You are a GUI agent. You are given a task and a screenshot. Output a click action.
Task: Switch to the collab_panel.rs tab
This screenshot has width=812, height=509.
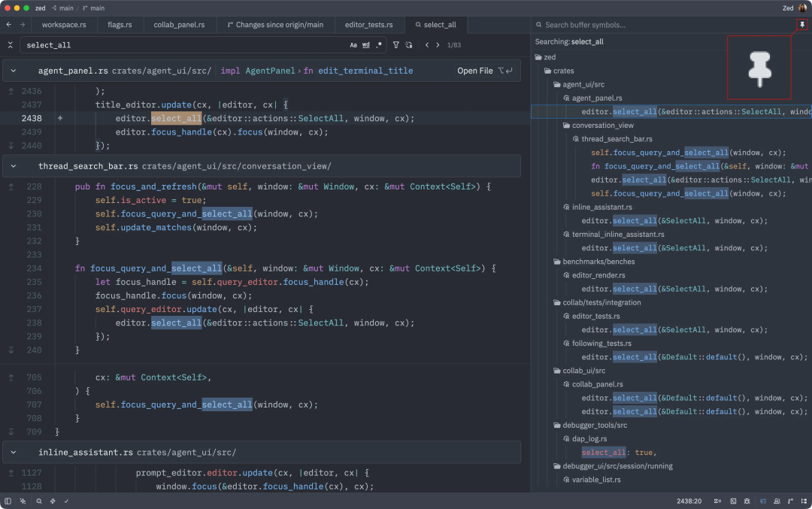[179, 24]
